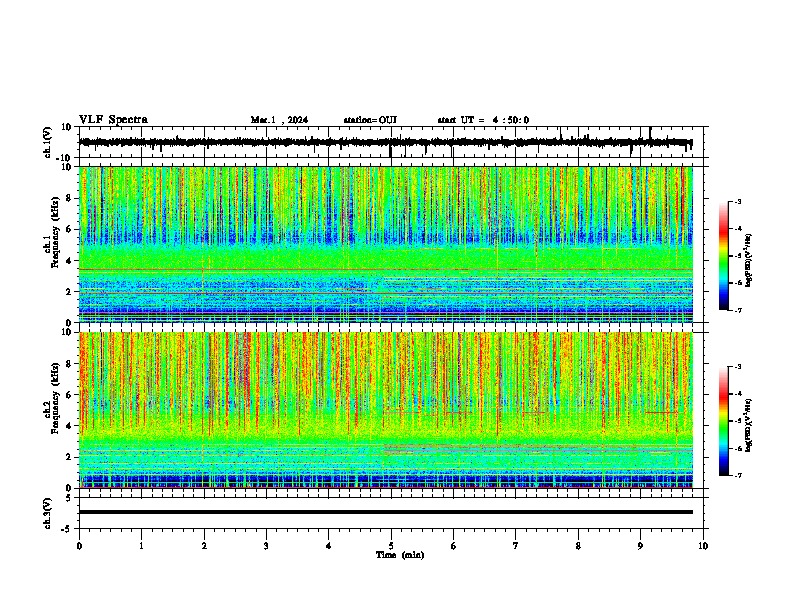Click the "ch.3(V)" axis label
This screenshot has height=612, width=792.
tap(48, 514)
